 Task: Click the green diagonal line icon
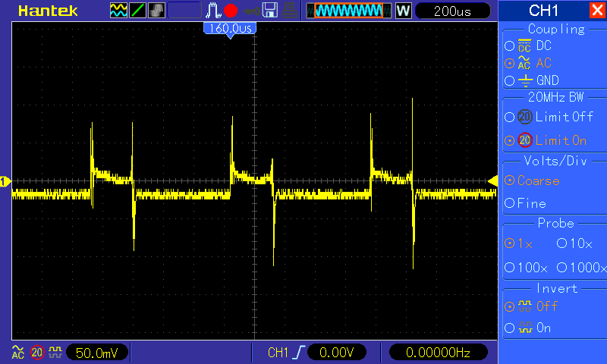pyautogui.click(x=137, y=11)
